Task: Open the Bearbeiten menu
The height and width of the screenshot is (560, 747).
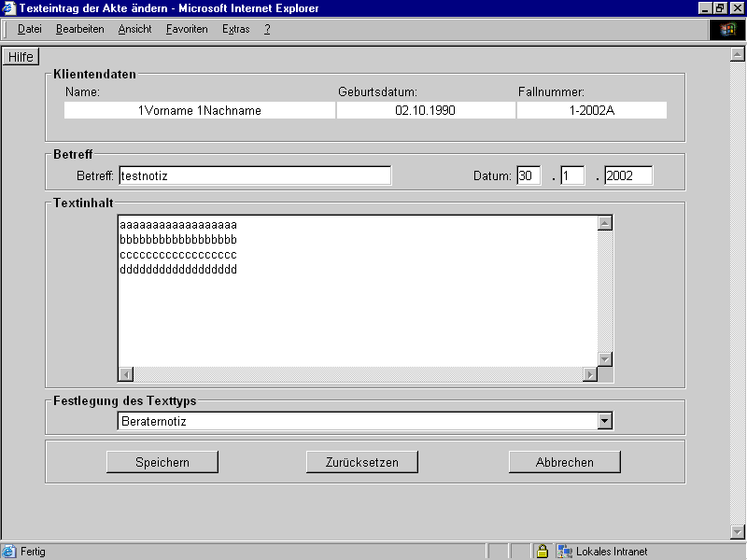Action: tap(79, 29)
